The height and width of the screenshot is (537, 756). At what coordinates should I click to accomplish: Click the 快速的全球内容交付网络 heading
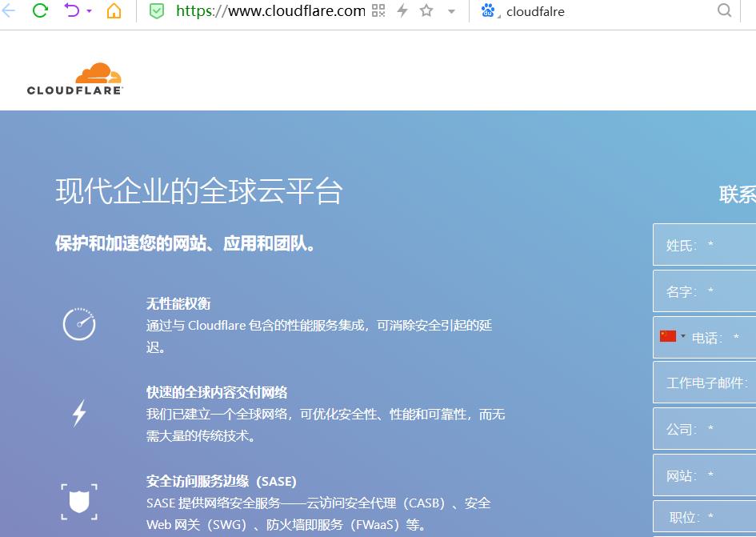217,392
